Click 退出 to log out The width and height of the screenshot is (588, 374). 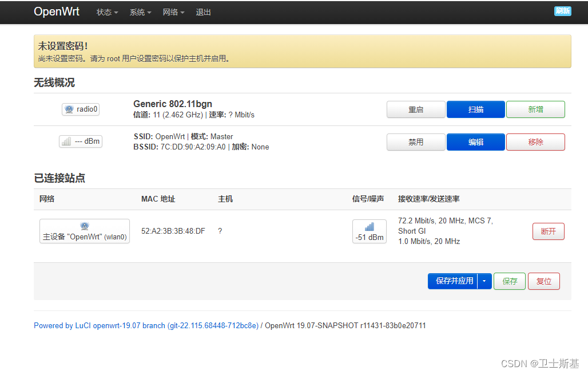[x=203, y=12]
